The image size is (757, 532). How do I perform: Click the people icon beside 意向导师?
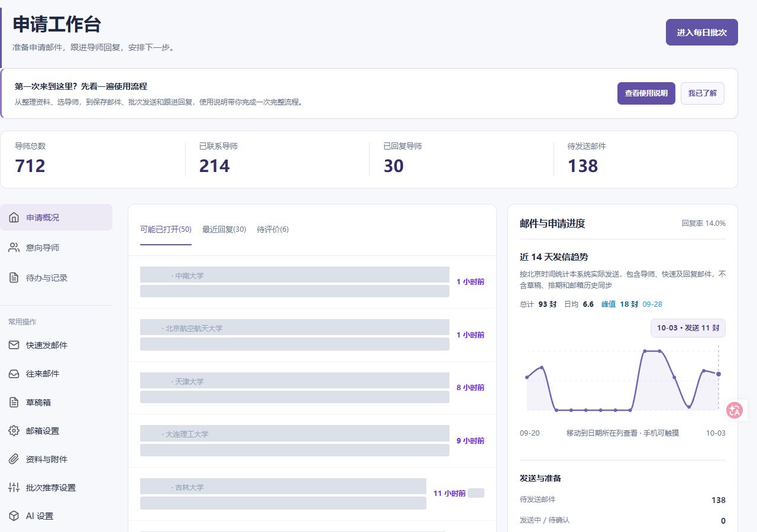pyautogui.click(x=14, y=248)
